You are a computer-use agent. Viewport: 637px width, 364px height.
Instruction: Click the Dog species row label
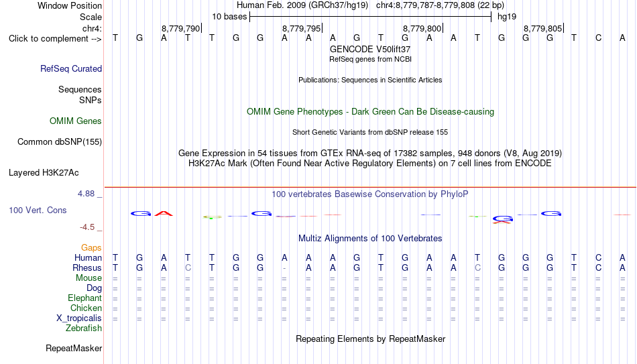(x=94, y=288)
